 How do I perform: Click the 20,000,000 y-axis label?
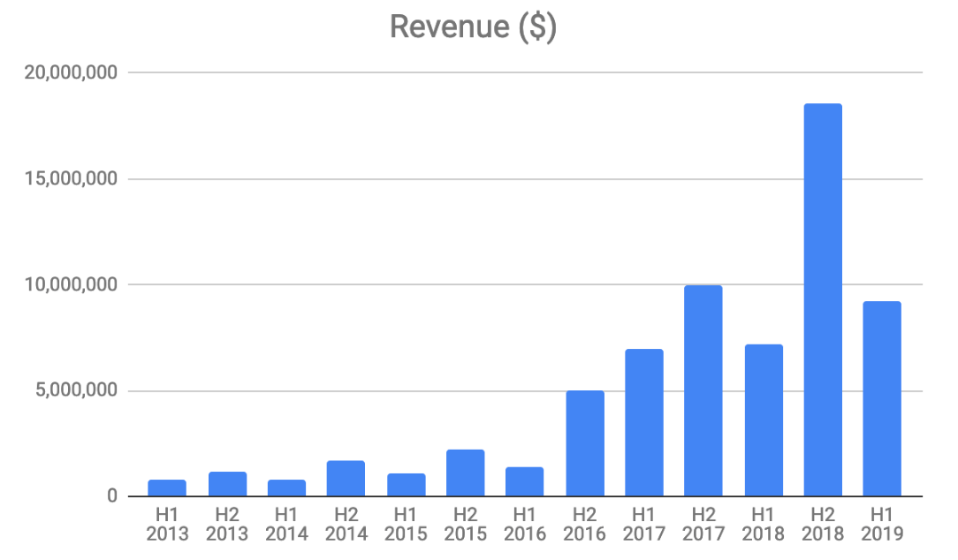pos(72,73)
